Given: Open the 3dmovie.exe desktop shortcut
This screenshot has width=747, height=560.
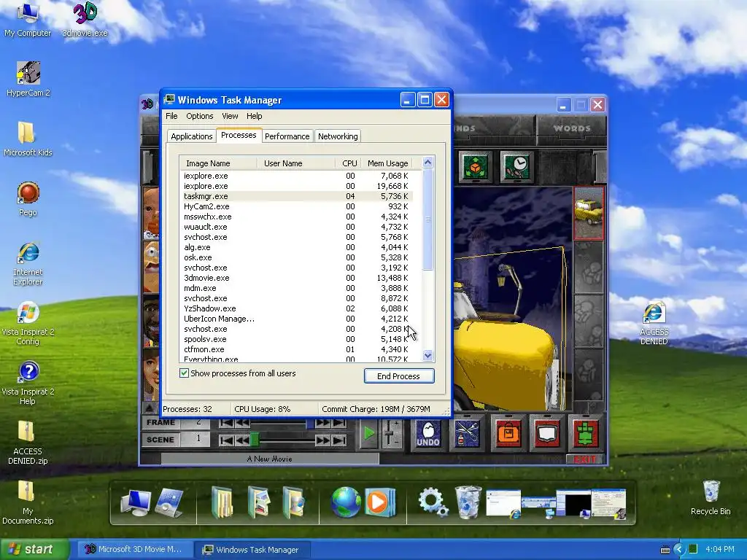Looking at the screenshot, I should [85, 20].
